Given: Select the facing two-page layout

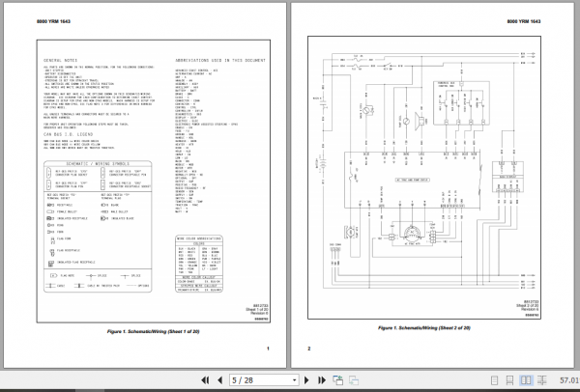Looking at the screenshot, I should [x=526, y=380].
